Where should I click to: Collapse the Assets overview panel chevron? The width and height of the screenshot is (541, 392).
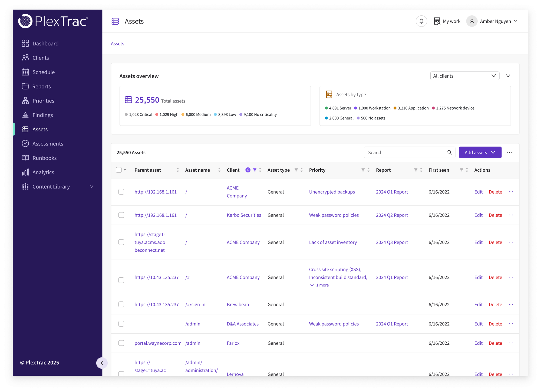[508, 76]
